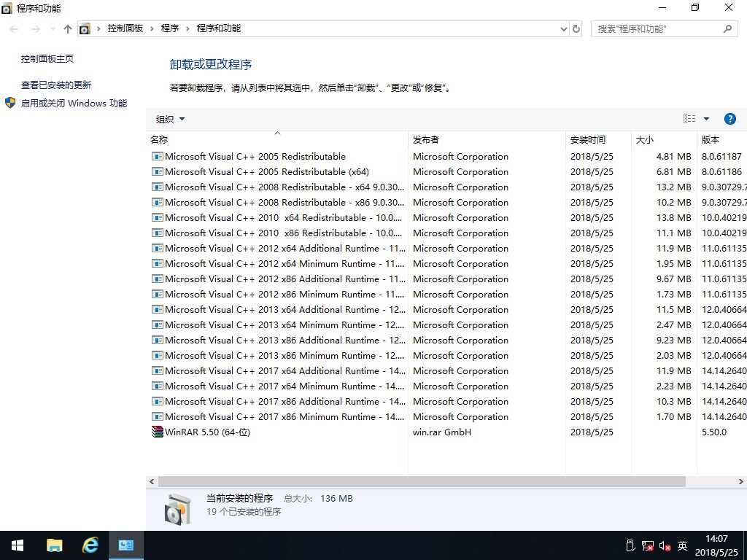747x560 pixels.
Task: Click the network disconnected tray icon
Action: [648, 545]
